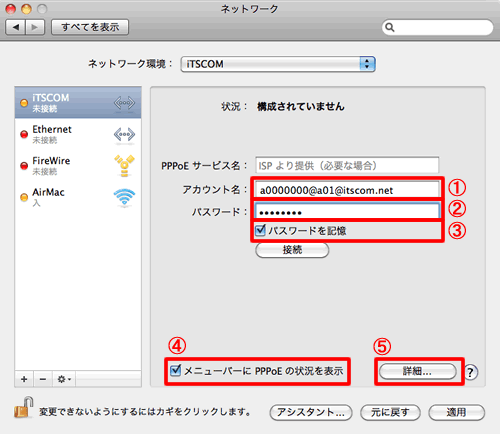The image size is (500, 434).
Task: Click the 適用 apply button
Action: (x=456, y=412)
